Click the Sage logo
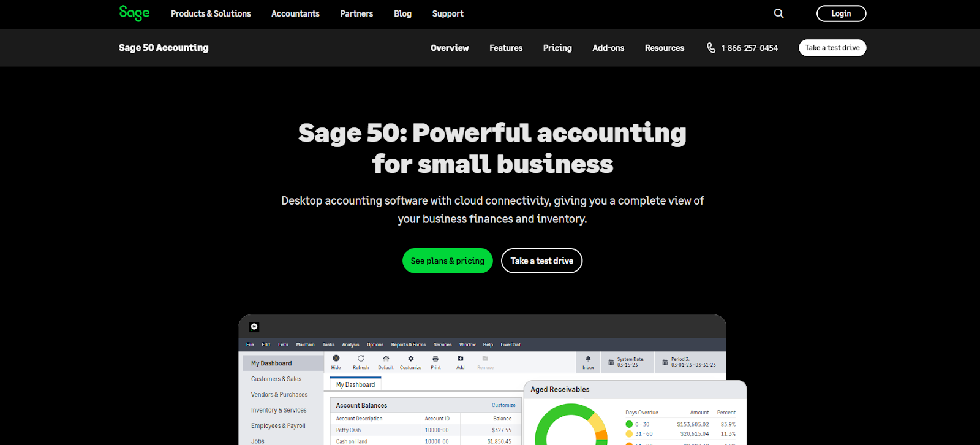The width and height of the screenshot is (980, 445). [x=134, y=13]
